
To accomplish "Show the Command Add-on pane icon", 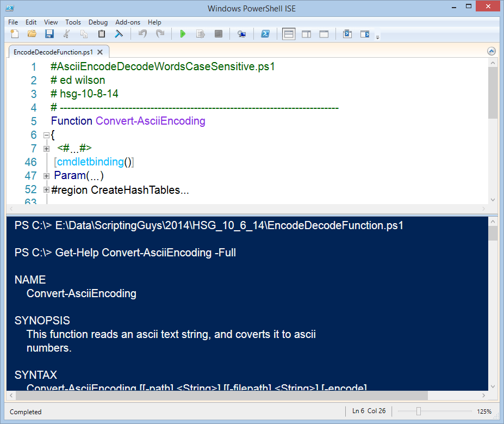I will [x=365, y=34].
